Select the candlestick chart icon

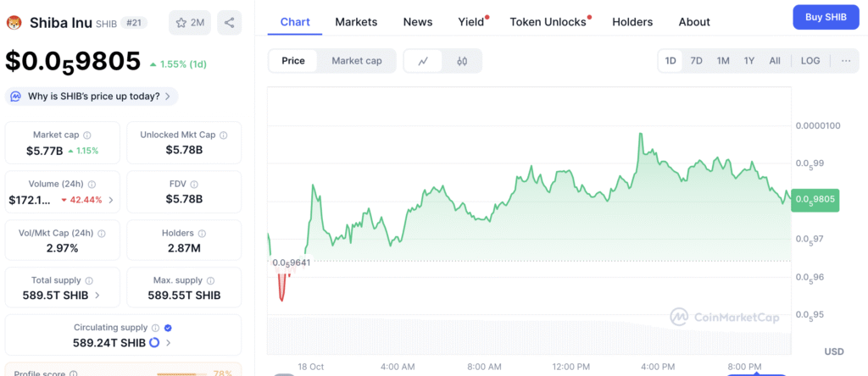pyautogui.click(x=462, y=61)
